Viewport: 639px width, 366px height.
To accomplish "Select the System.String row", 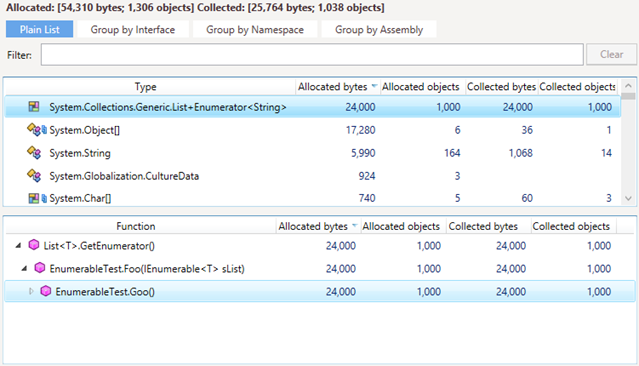I will 313,153.
